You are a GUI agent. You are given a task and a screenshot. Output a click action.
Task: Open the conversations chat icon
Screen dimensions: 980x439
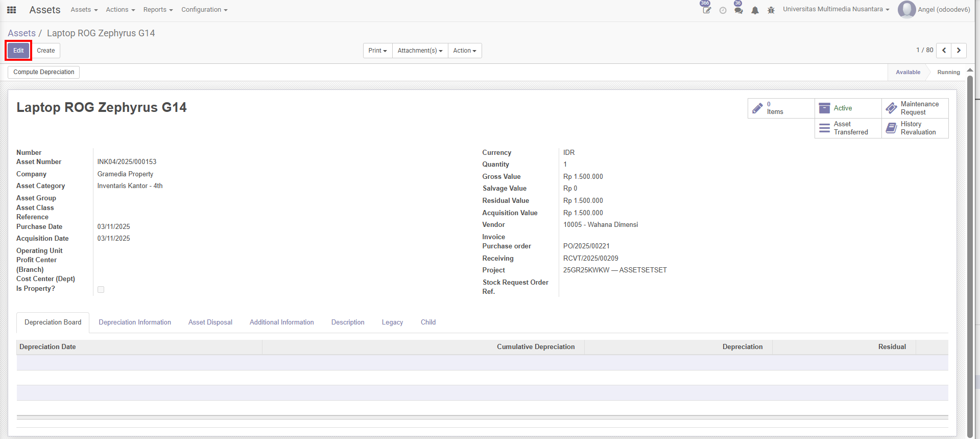pos(738,10)
